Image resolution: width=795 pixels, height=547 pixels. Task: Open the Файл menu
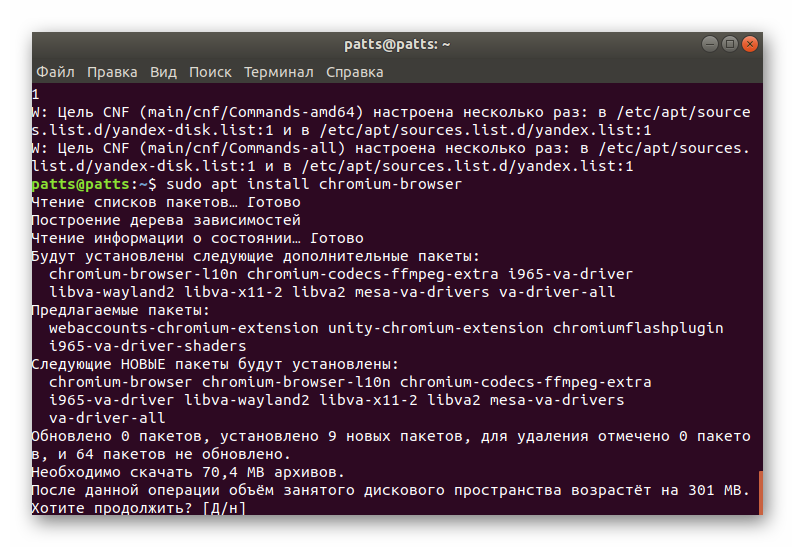[55, 72]
